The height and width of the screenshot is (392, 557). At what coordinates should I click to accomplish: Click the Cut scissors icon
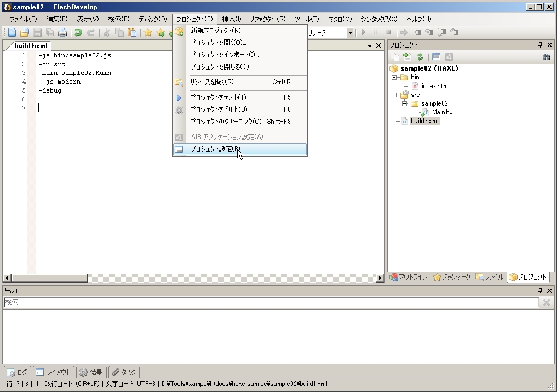coord(106,33)
